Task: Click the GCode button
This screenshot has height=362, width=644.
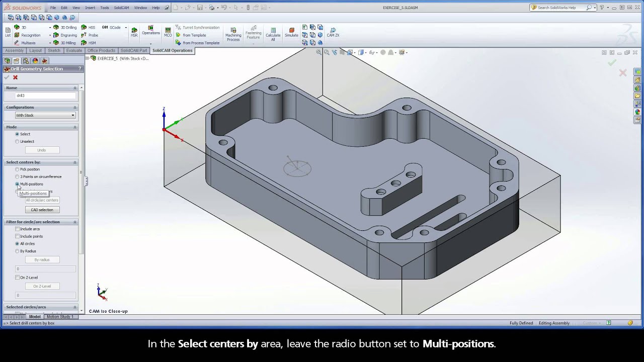Action: (111, 28)
